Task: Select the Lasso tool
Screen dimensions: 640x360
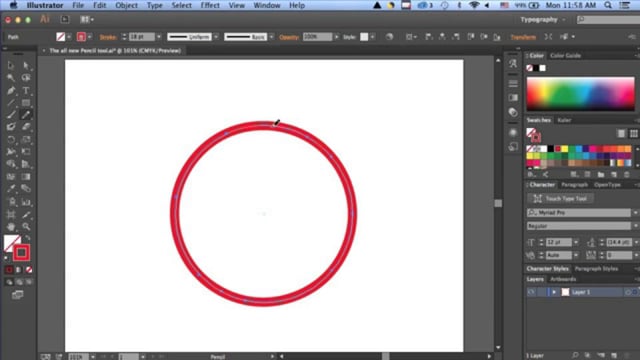Action: click(26, 78)
